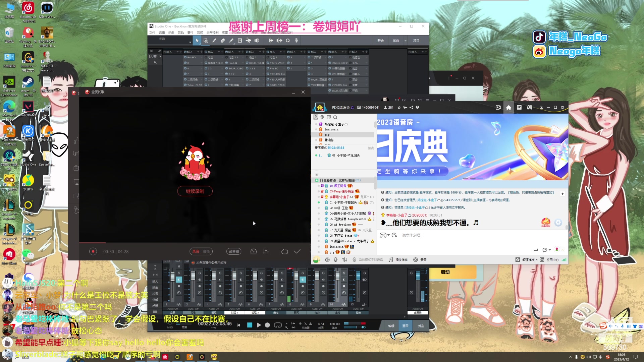
Task: Click the gamepad icon in YY title bar
Action: (x=530, y=108)
